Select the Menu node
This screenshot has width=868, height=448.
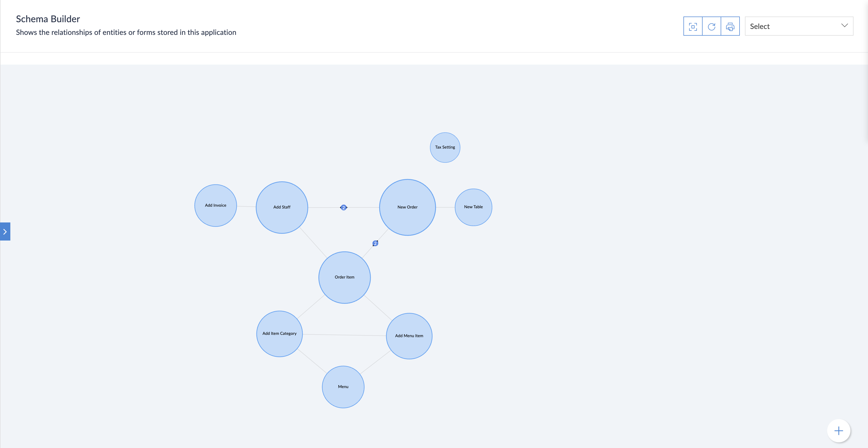click(x=343, y=387)
